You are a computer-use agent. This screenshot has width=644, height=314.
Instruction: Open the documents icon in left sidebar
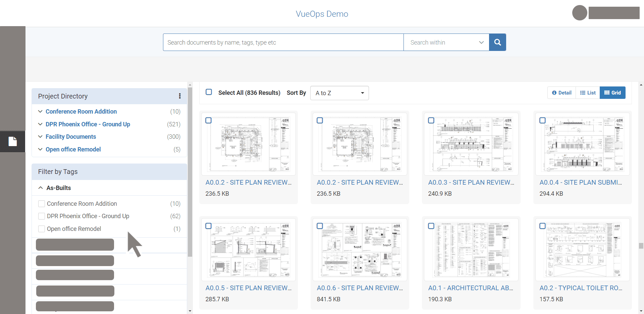(13, 141)
